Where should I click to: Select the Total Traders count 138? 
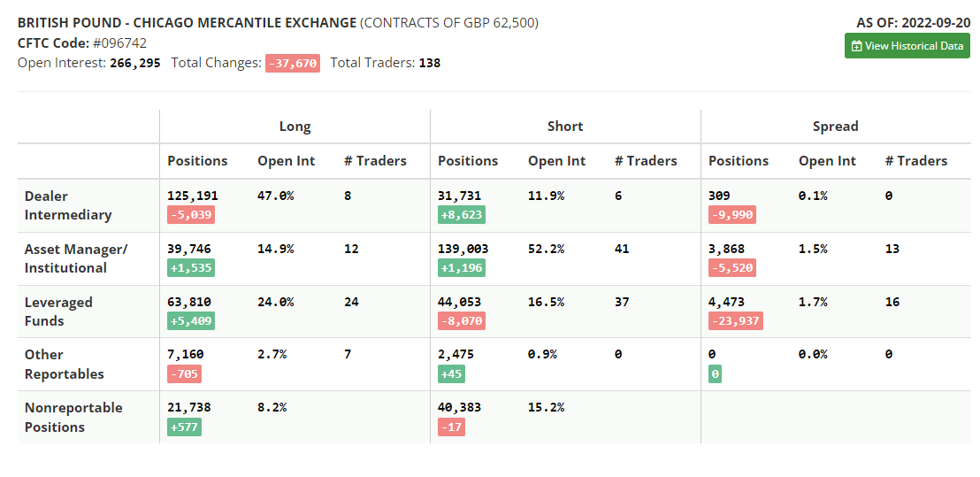[429, 63]
